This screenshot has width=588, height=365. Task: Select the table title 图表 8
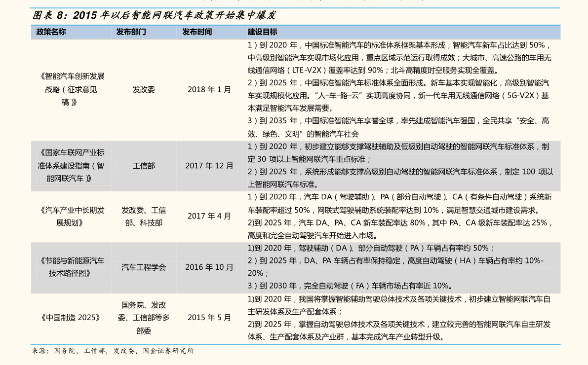155,15
